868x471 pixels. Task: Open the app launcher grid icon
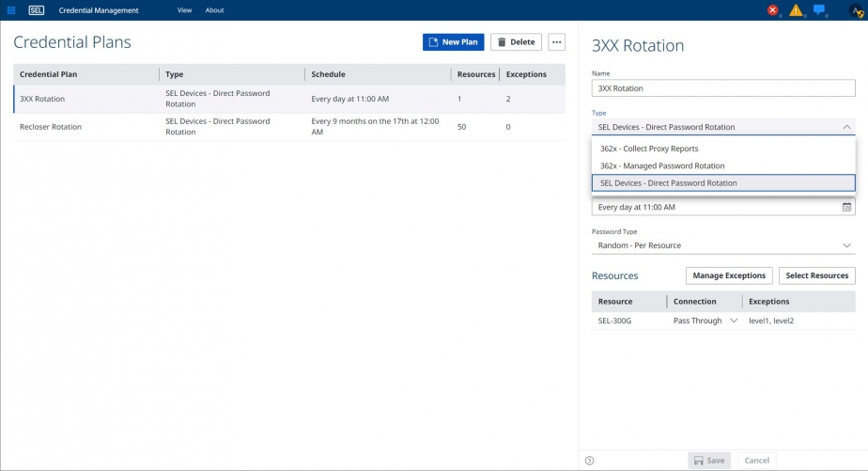(11, 10)
